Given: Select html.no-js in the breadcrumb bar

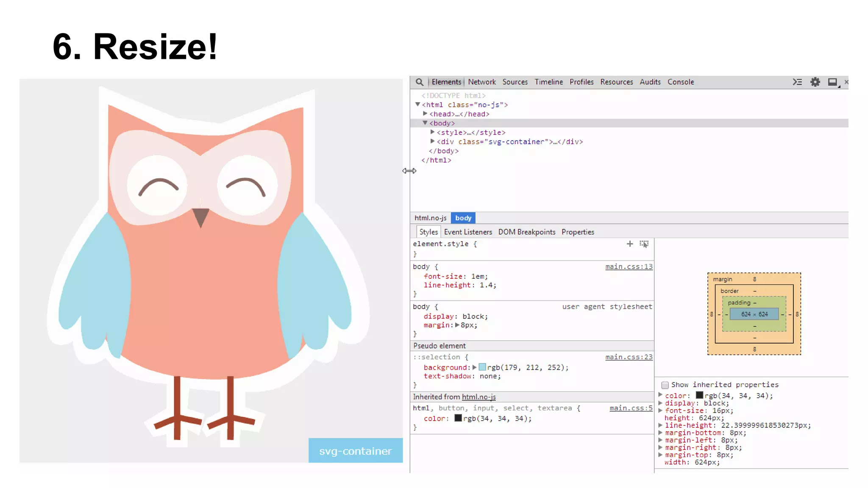Looking at the screenshot, I should coord(430,218).
